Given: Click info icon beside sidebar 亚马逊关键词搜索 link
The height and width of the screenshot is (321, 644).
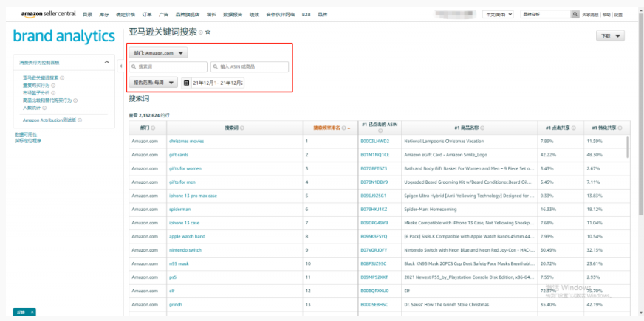Looking at the screenshot, I should 63,77.
